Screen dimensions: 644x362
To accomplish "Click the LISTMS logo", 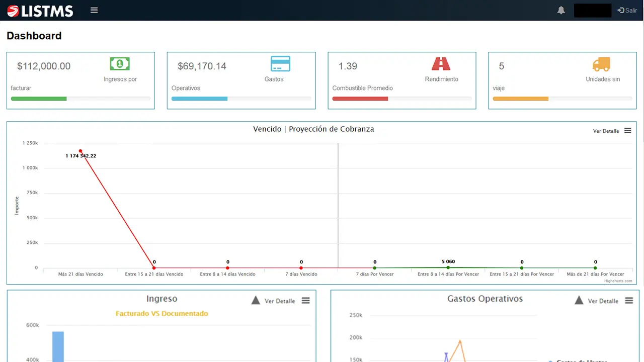I will 40,11.
